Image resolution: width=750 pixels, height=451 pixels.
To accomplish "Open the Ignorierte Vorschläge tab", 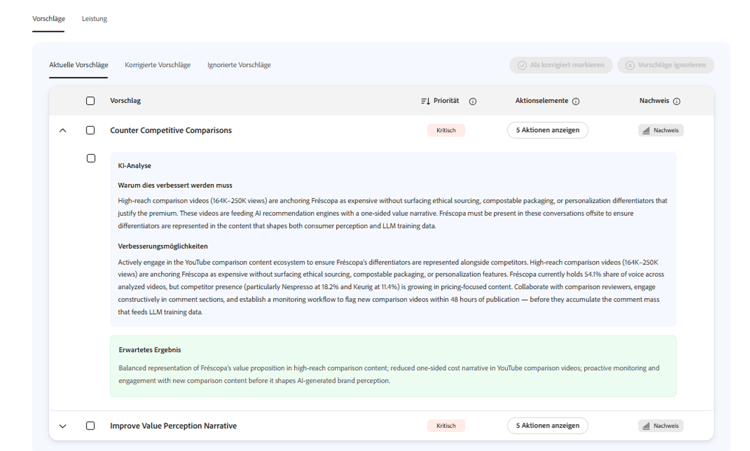I will click(x=239, y=65).
